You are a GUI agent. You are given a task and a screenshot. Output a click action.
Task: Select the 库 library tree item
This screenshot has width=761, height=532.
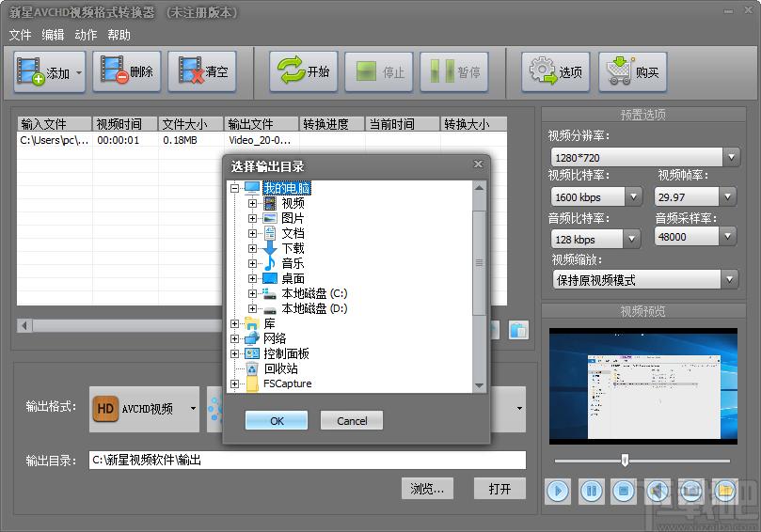click(269, 323)
